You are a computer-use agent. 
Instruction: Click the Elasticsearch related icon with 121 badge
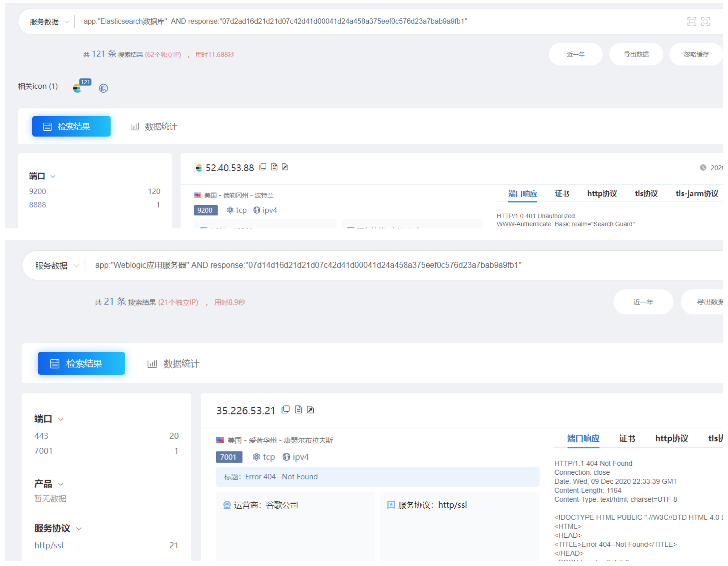pyautogui.click(x=77, y=88)
